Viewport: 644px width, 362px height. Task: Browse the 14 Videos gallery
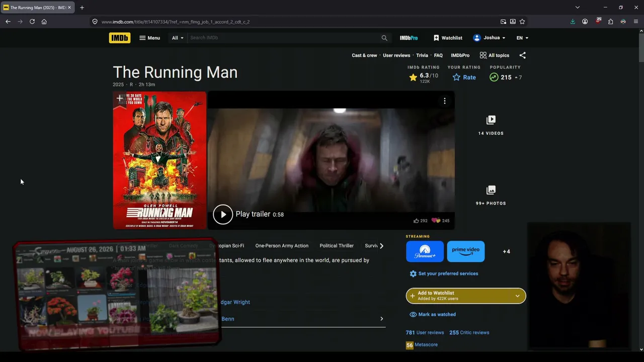[x=491, y=126]
